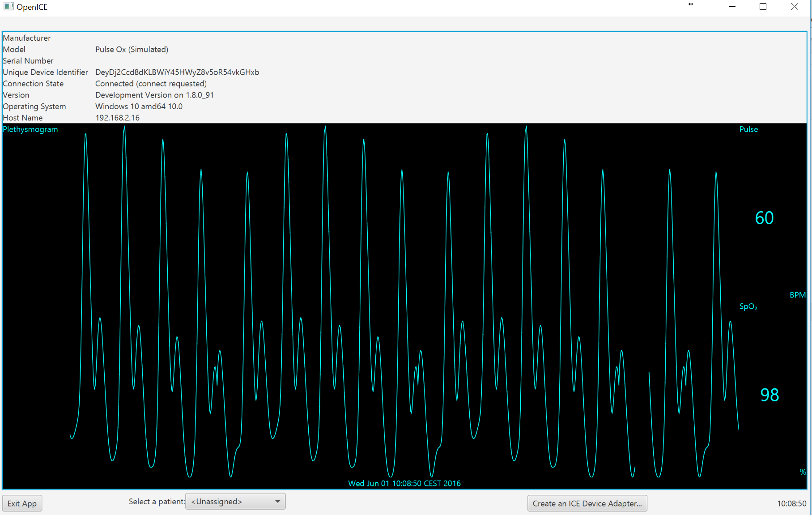Click the oxygen saturation value 98
Viewport: 812px width, 515px height.
pyautogui.click(x=769, y=395)
